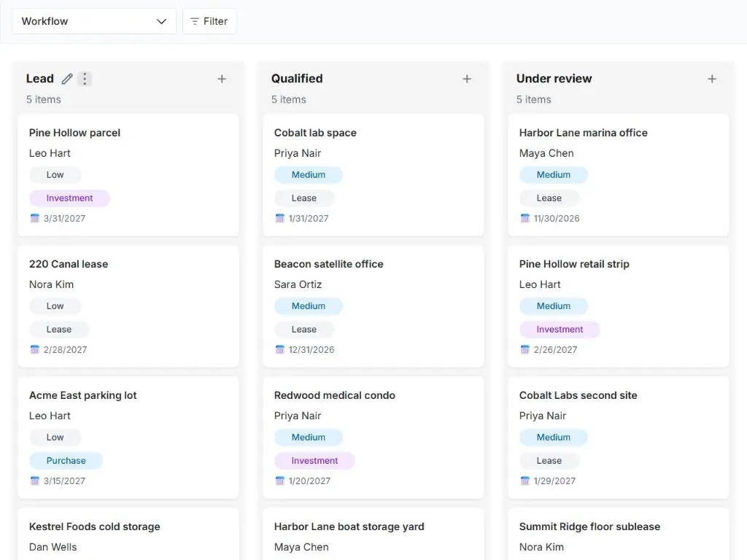The height and width of the screenshot is (560, 747).
Task: Click calendar icon on Pine Hollow retail strip card
Action: [525, 349]
